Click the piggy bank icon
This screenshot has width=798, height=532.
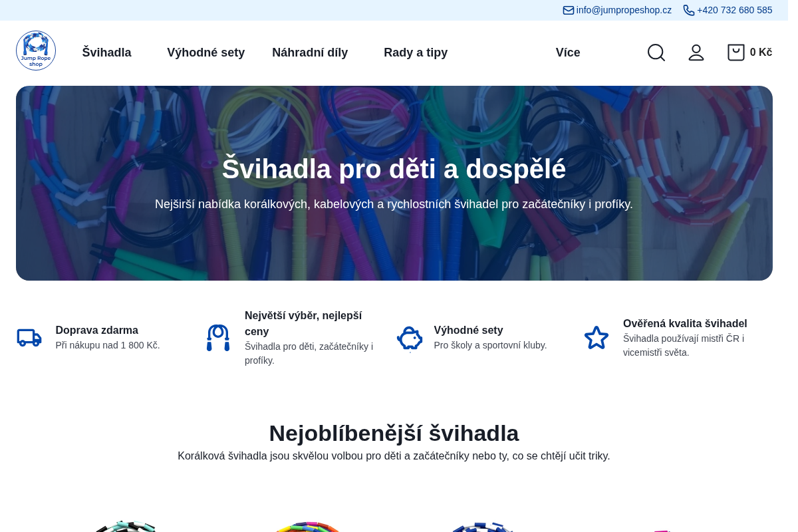click(x=410, y=338)
